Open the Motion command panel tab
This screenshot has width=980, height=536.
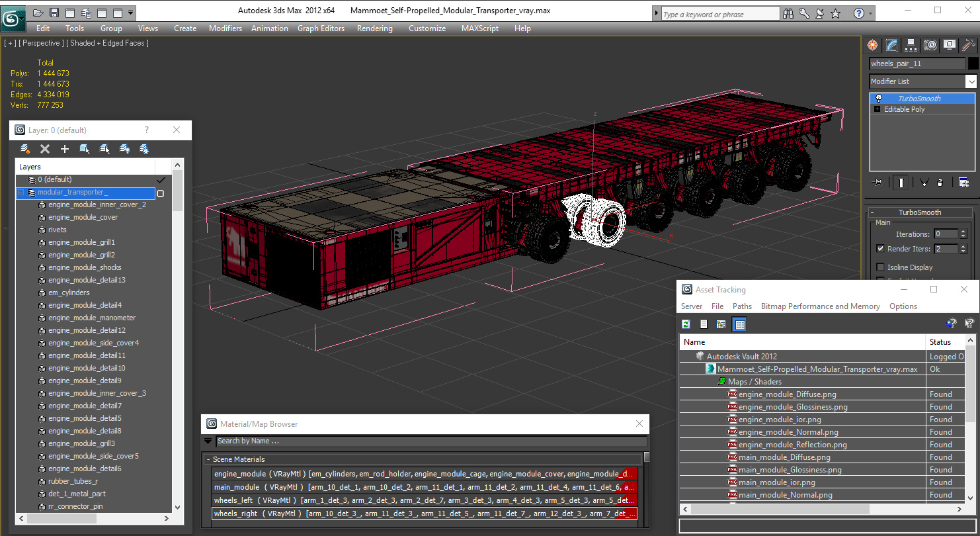coord(930,45)
